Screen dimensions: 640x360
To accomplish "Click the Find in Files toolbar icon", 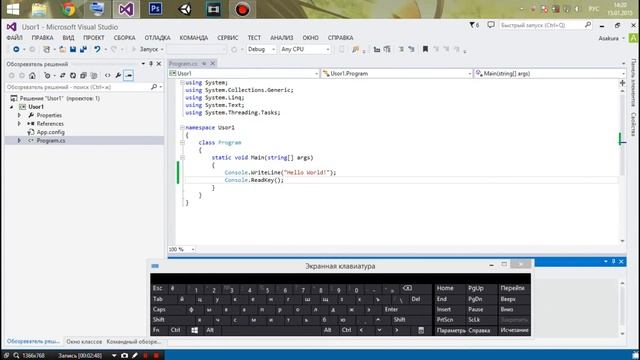I will 355,49.
